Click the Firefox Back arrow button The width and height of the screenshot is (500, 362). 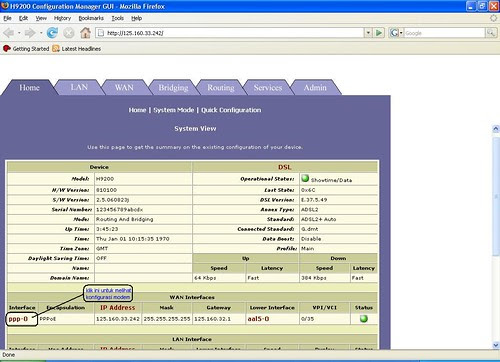point(9,33)
